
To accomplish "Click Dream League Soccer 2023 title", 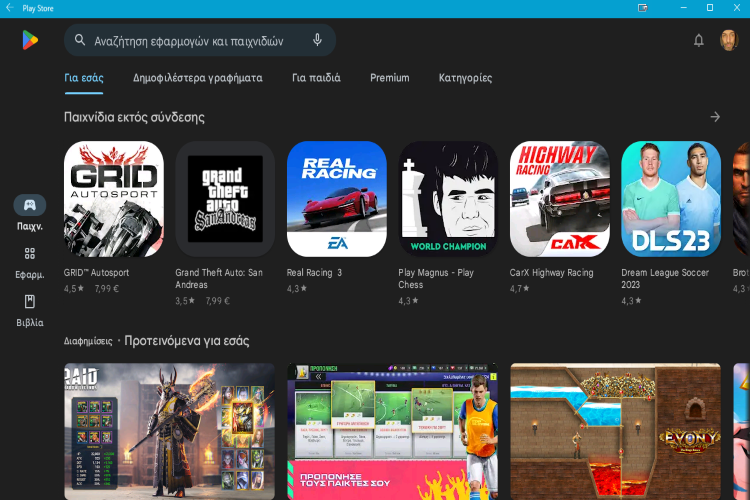I will (x=665, y=278).
